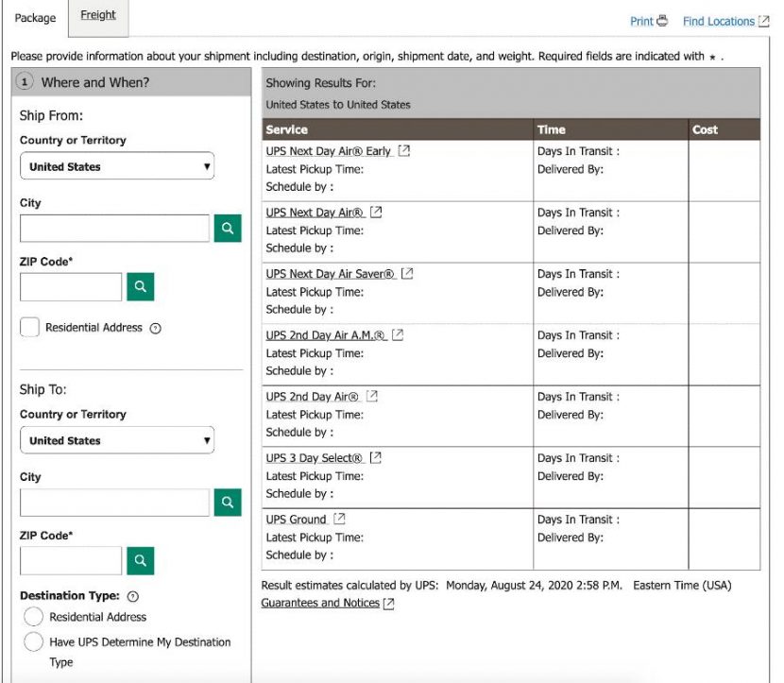Click the Residential Address help icon

click(x=156, y=329)
